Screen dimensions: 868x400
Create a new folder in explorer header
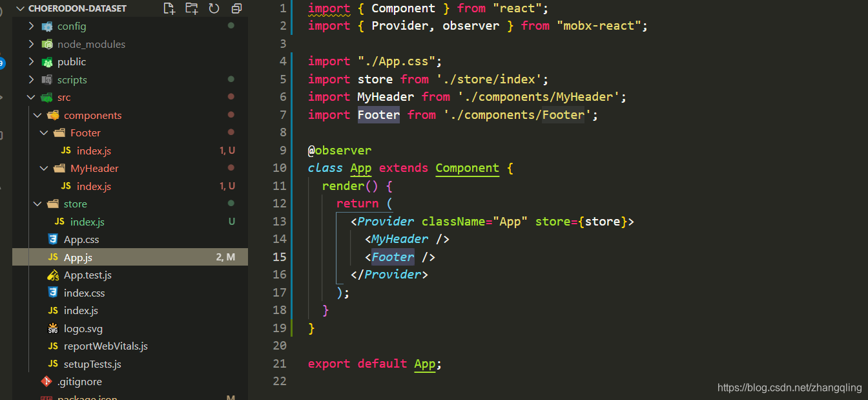192,8
